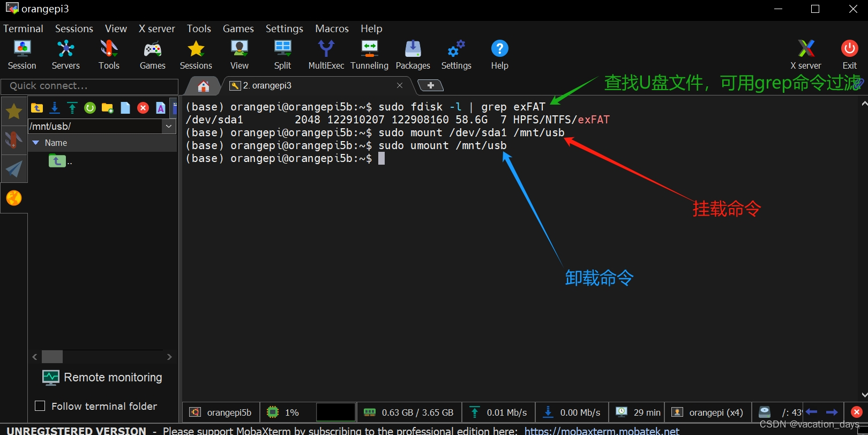Screen dimensions: 868x435
Task: Refresh the SFTP folder listing
Action: [90, 108]
